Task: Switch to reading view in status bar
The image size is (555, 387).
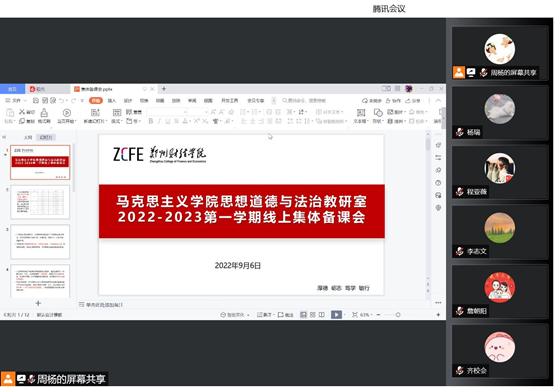Action: point(322,314)
